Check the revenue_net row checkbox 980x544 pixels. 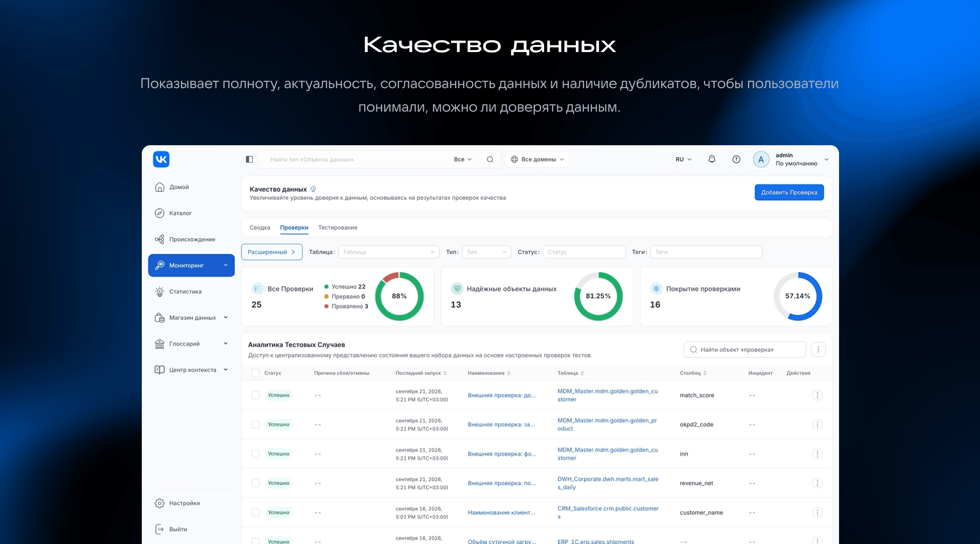255,483
